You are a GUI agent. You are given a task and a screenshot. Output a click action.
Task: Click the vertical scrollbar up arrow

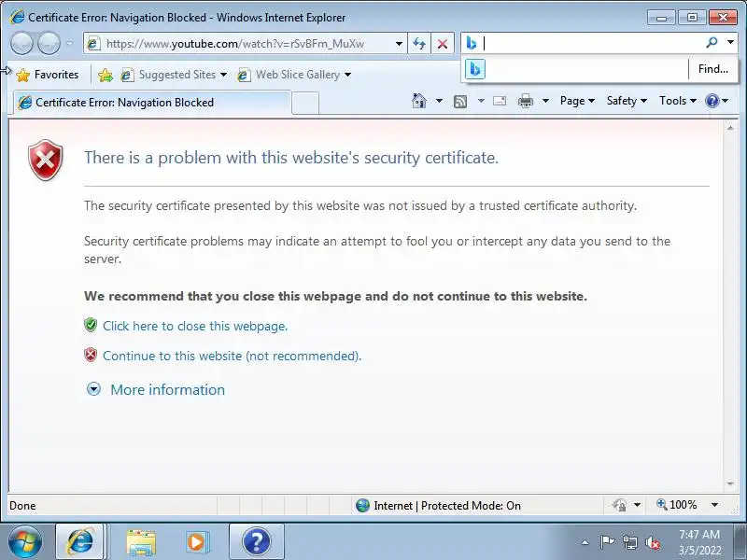730,128
